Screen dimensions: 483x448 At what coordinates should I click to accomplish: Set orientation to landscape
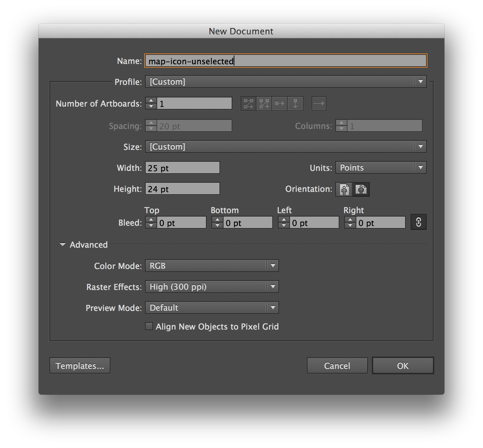tap(361, 189)
